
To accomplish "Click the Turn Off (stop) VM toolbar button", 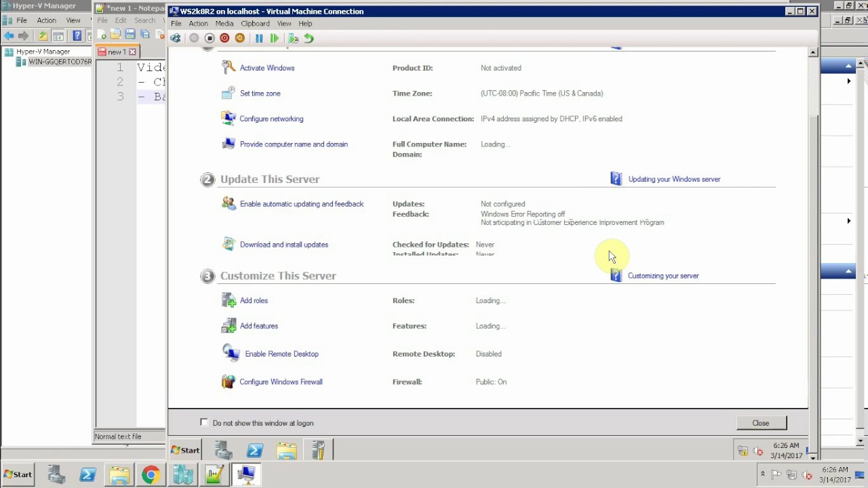I will click(x=210, y=39).
